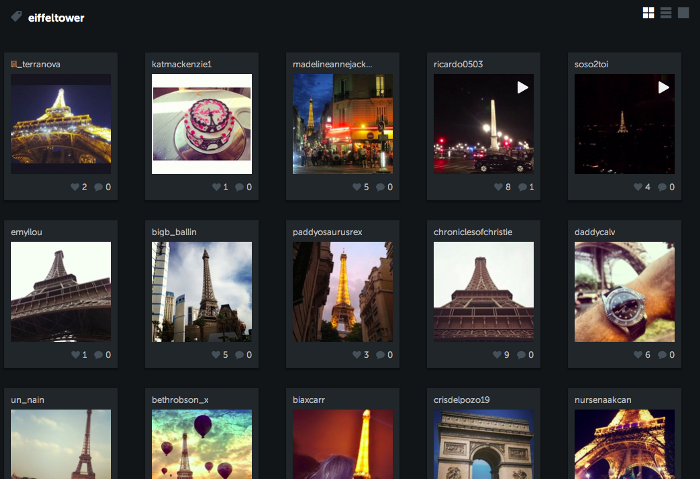Open daddycalv's wristwatch photo
700x479 pixels.
click(x=625, y=292)
